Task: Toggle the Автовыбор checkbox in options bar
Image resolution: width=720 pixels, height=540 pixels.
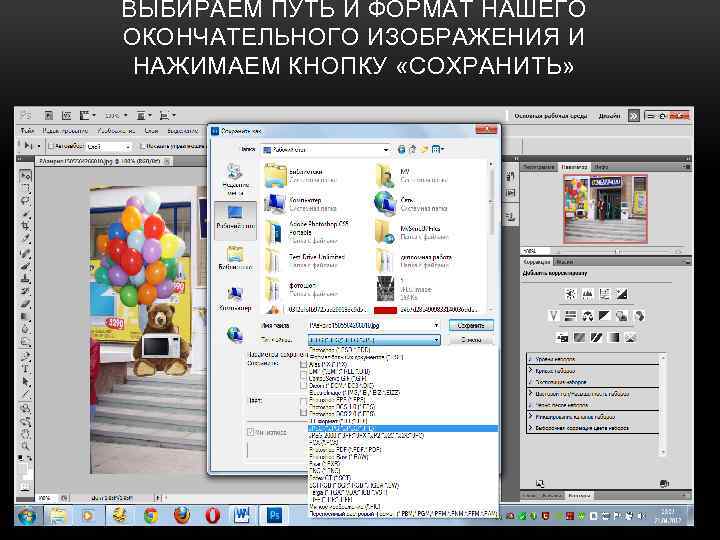Action: tap(51, 146)
